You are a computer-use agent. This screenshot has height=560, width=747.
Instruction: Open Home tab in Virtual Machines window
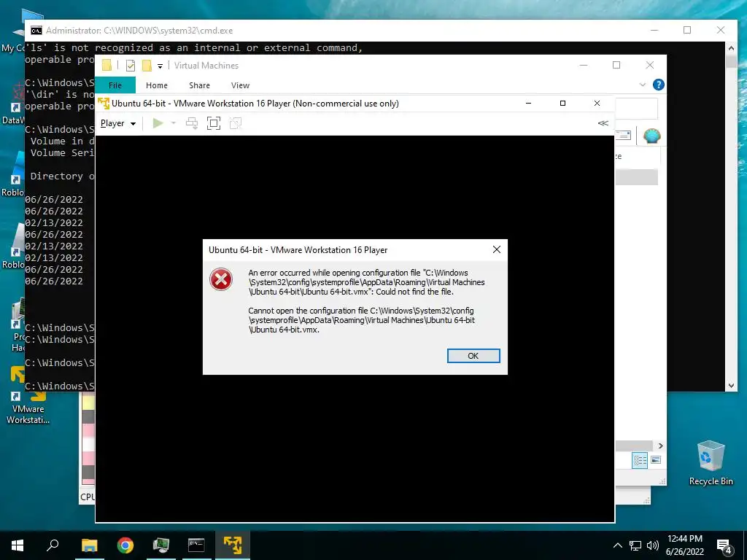coord(157,85)
